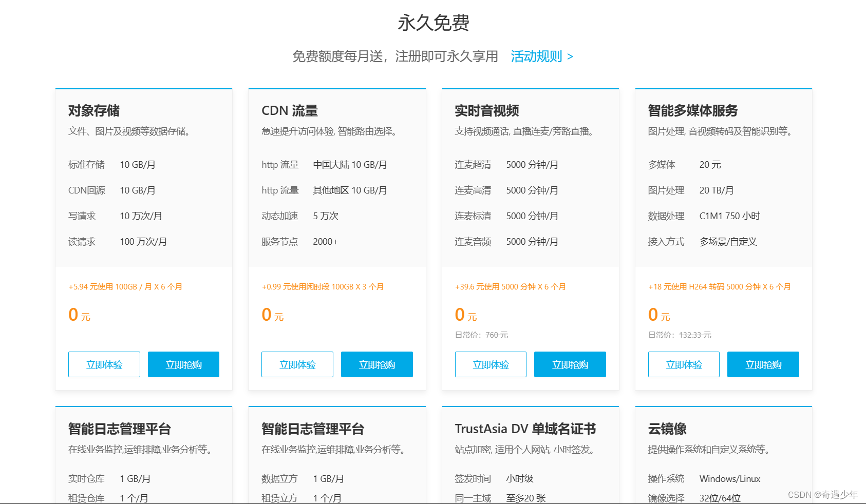Click the +39.6 元使用 5000 分钟 promo
Viewport: 866px width, 504px height.
point(511,287)
